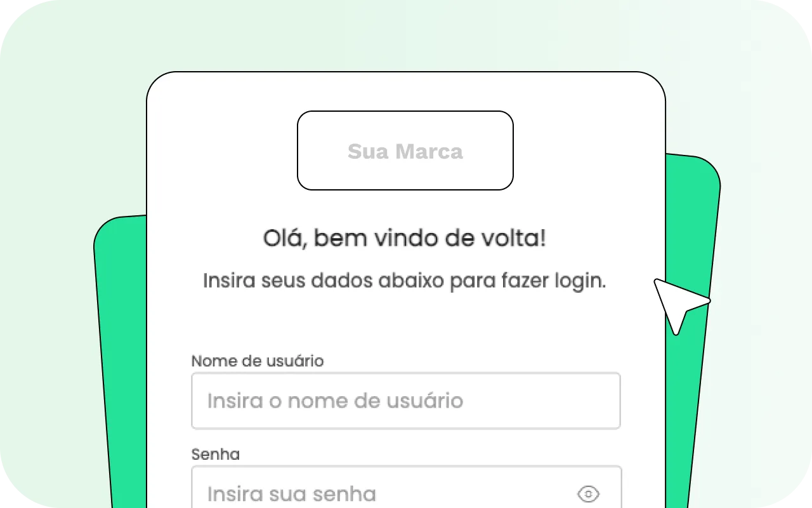The height and width of the screenshot is (508, 812).
Task: Click the Insira o nome de usuário field
Action: 406,401
